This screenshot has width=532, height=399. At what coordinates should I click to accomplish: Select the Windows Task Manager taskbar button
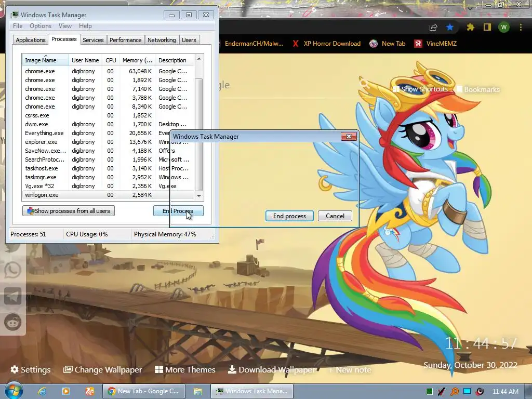click(x=252, y=391)
